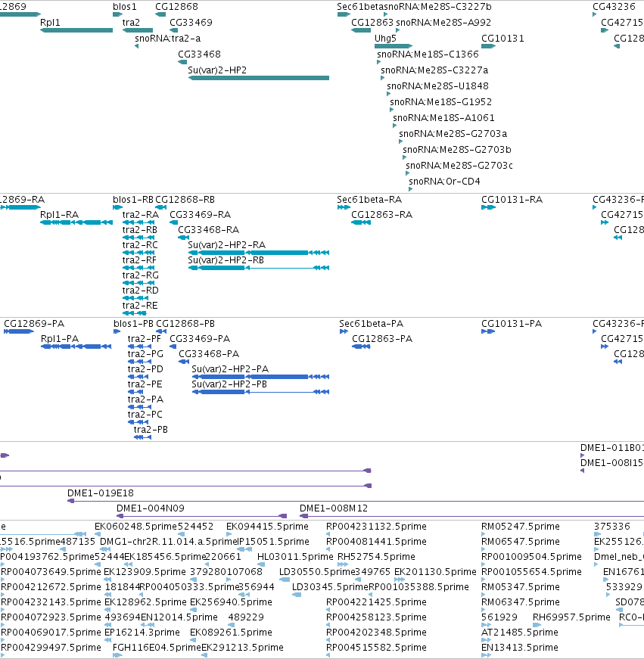Image resolution: width=644 pixels, height=659 pixels.
Task: Click the CG10131-PA protein label
Action: pos(512,324)
